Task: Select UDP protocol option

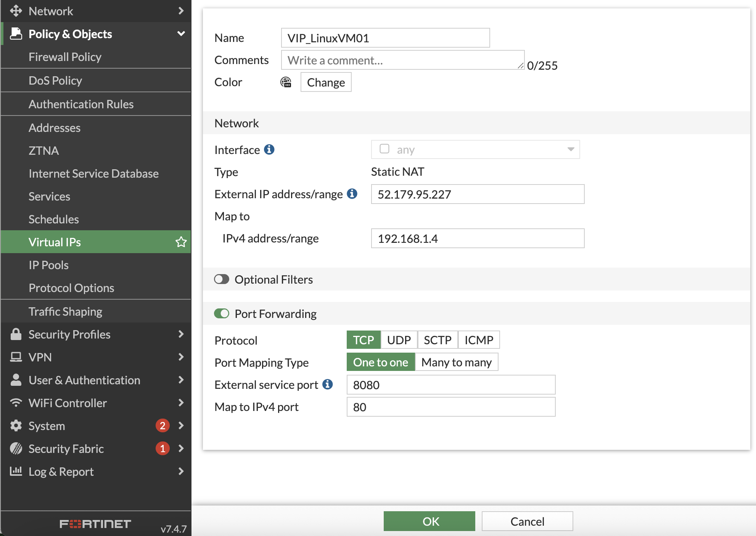Action: [x=399, y=340]
